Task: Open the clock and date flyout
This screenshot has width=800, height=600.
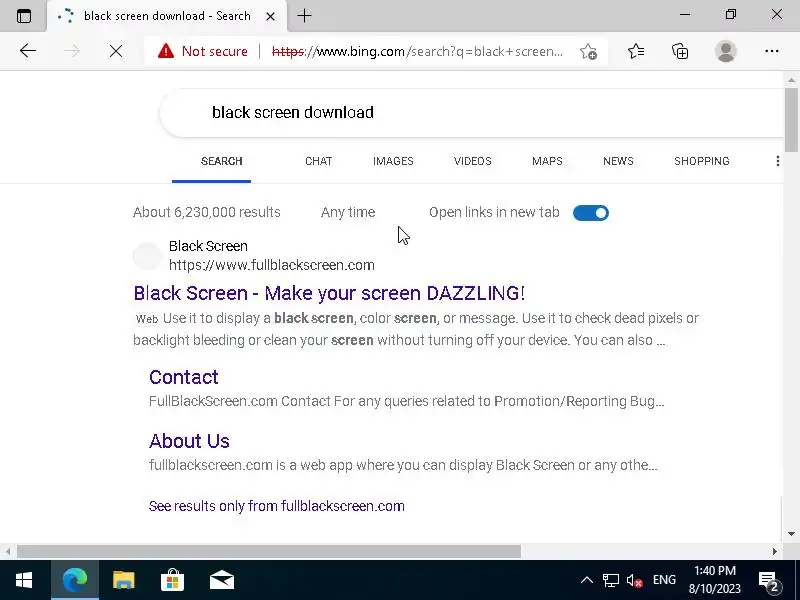Action: 715,580
